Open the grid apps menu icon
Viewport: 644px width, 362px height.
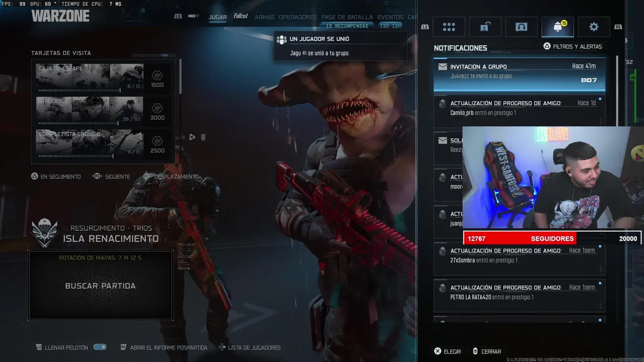pos(449,27)
